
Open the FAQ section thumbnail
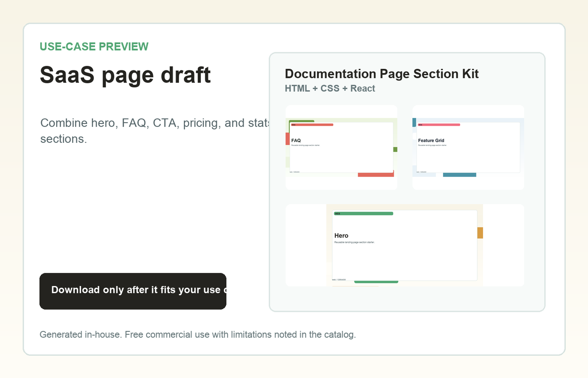coord(341,147)
